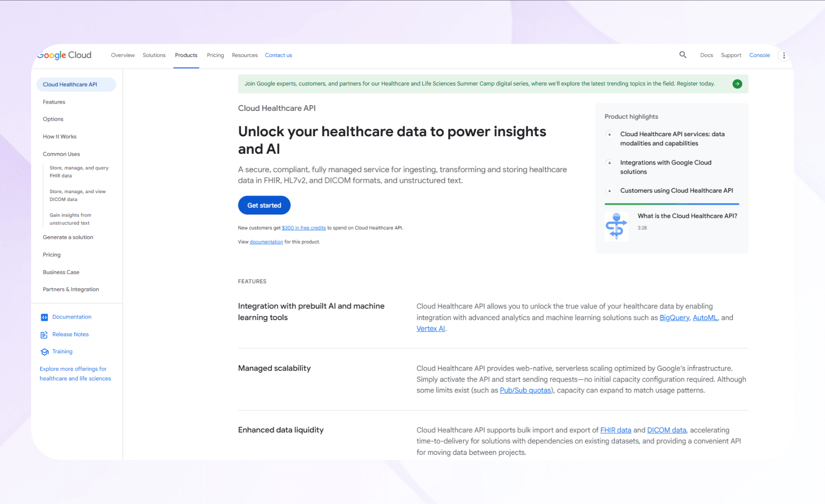Jump to Generate a solution

pos(68,237)
